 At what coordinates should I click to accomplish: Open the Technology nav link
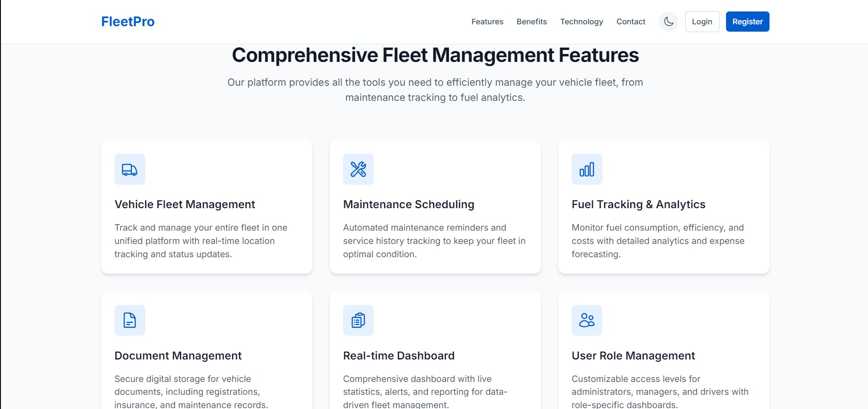(581, 22)
